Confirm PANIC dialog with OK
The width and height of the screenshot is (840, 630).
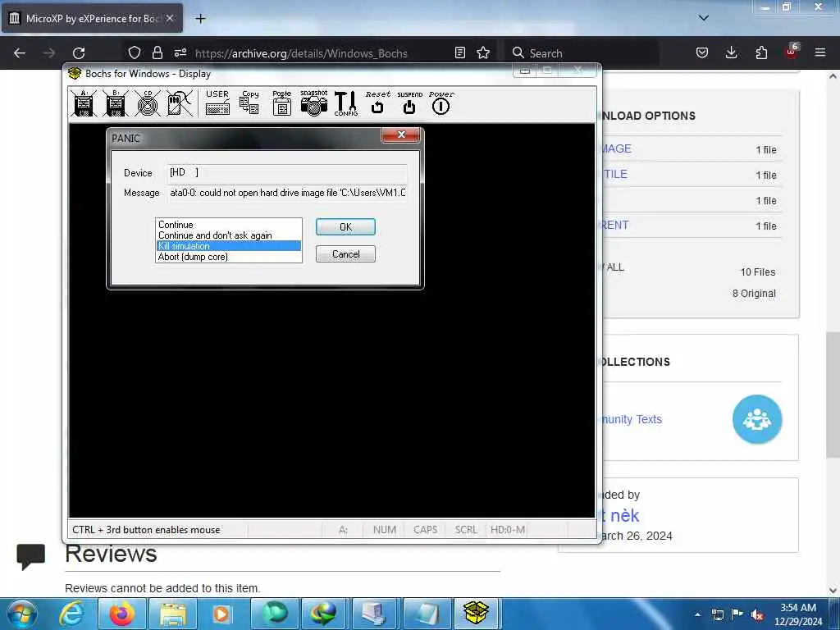(345, 227)
